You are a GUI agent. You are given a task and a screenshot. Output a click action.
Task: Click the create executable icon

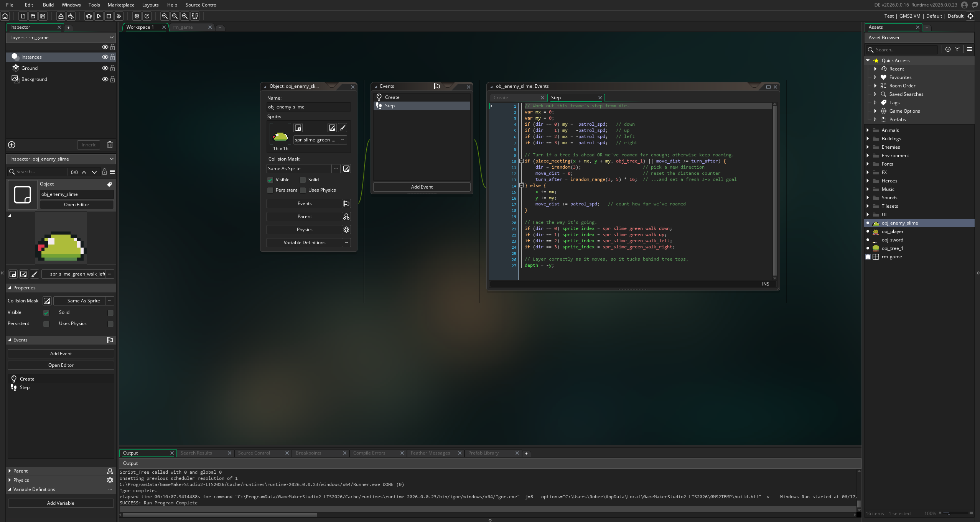(61, 16)
